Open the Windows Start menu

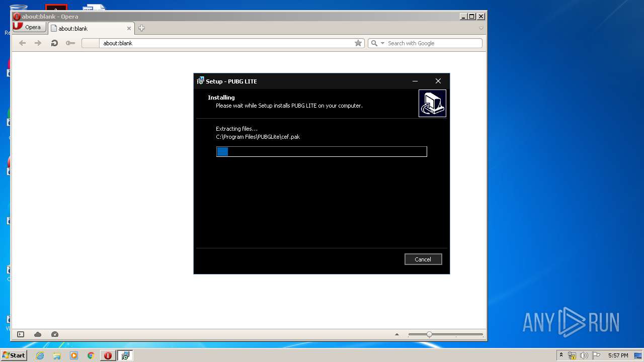[14, 355]
